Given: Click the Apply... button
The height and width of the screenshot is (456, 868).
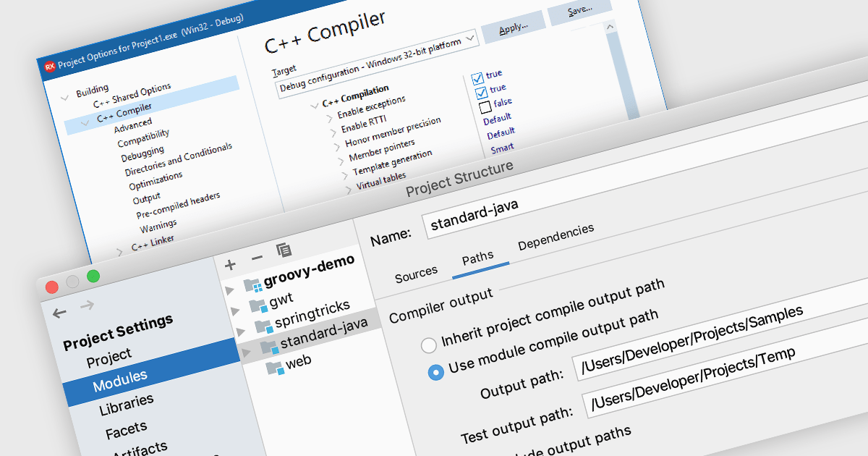Looking at the screenshot, I should (x=513, y=28).
